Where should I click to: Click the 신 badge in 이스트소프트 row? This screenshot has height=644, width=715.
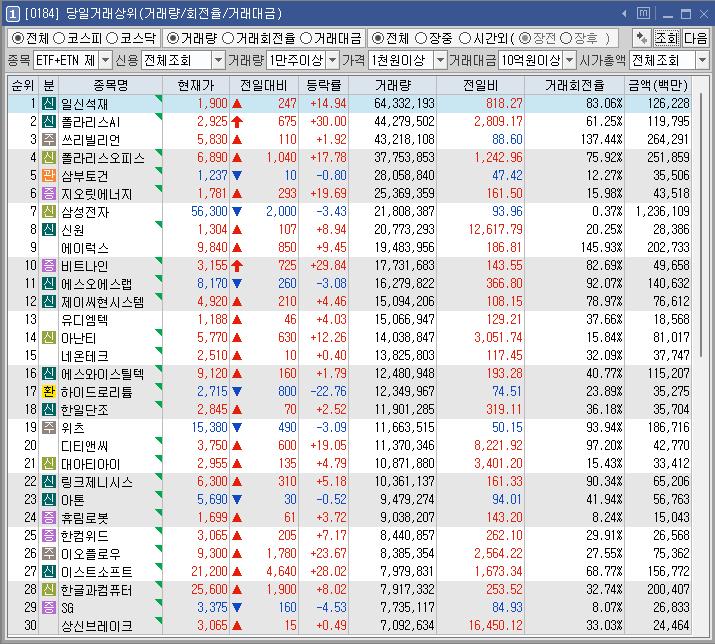[49, 571]
